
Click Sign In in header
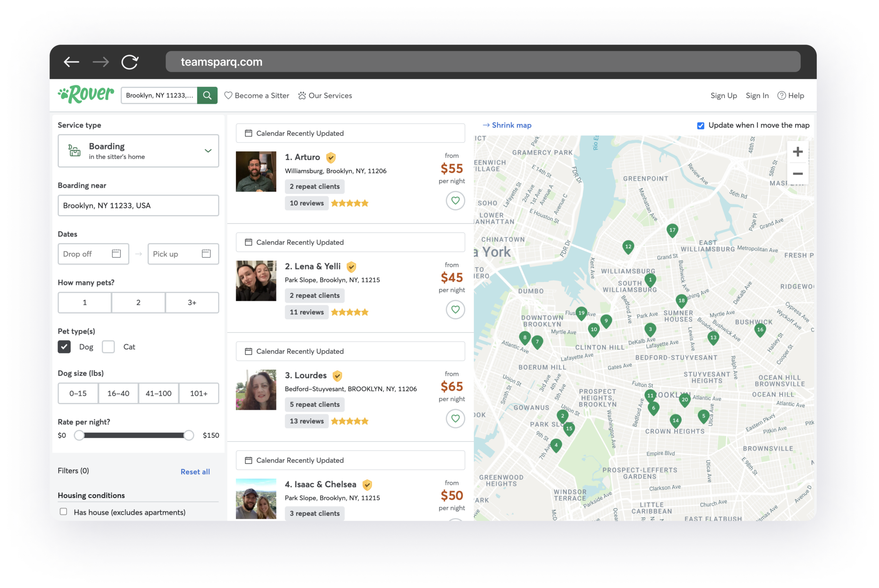tap(757, 96)
